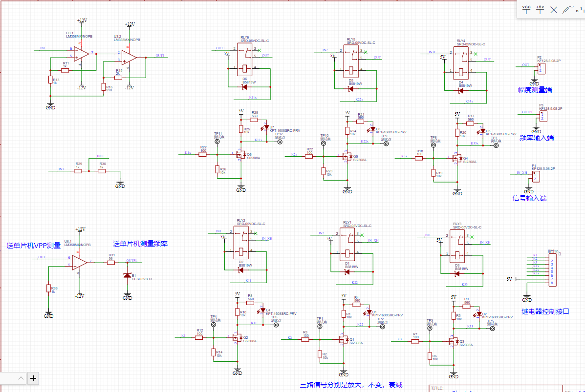Viewport: 585px width, 392px height.
Task: Select TVS diode E1 CESD3V3D3
Action: (x=127, y=275)
